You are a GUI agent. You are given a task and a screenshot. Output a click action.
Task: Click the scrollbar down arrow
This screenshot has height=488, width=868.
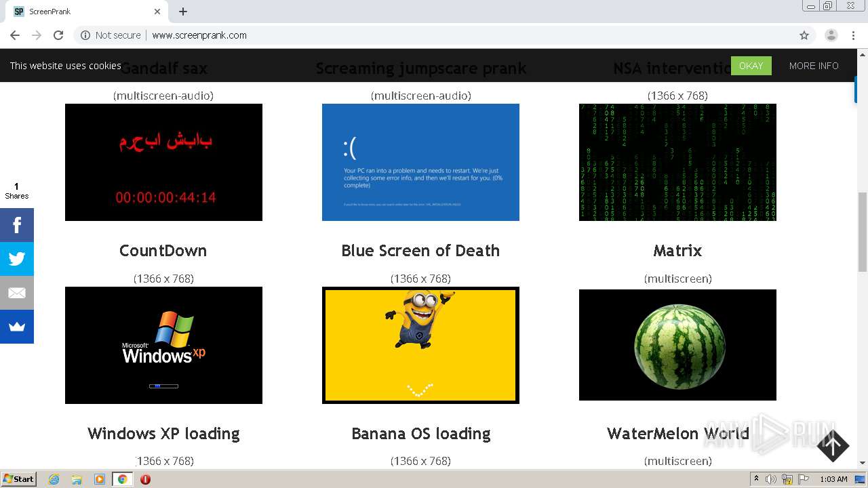[863, 463]
